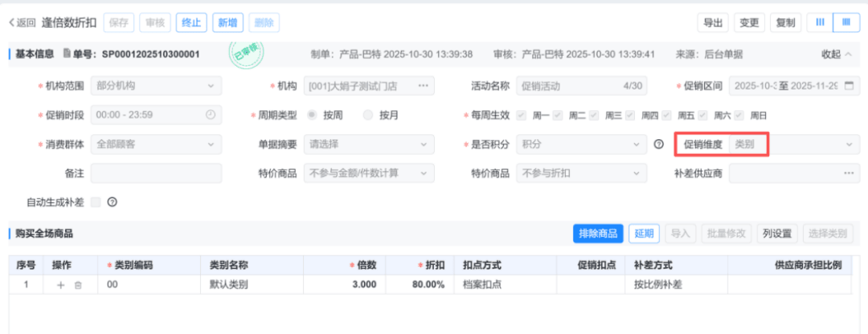Open the 机构范围 dropdown
Screen dimensions: 868x334
point(156,86)
